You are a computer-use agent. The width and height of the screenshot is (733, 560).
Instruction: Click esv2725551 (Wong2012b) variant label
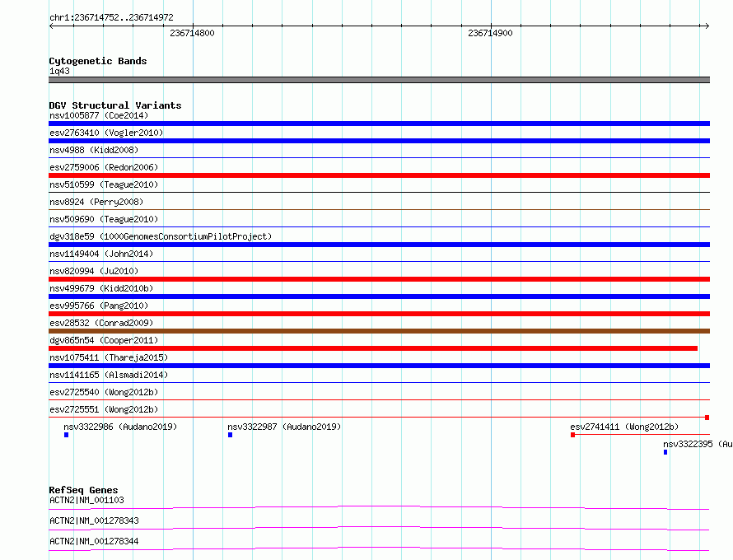104,409
